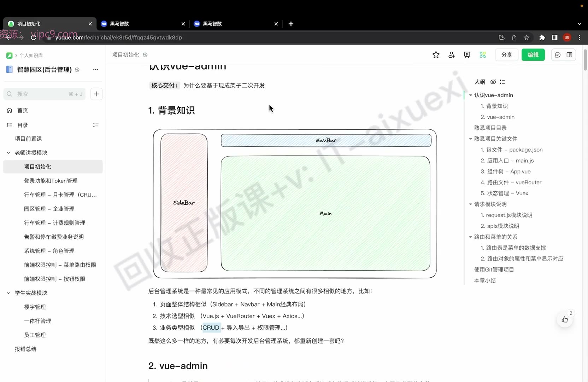Open the comments panel icon

coord(558,55)
